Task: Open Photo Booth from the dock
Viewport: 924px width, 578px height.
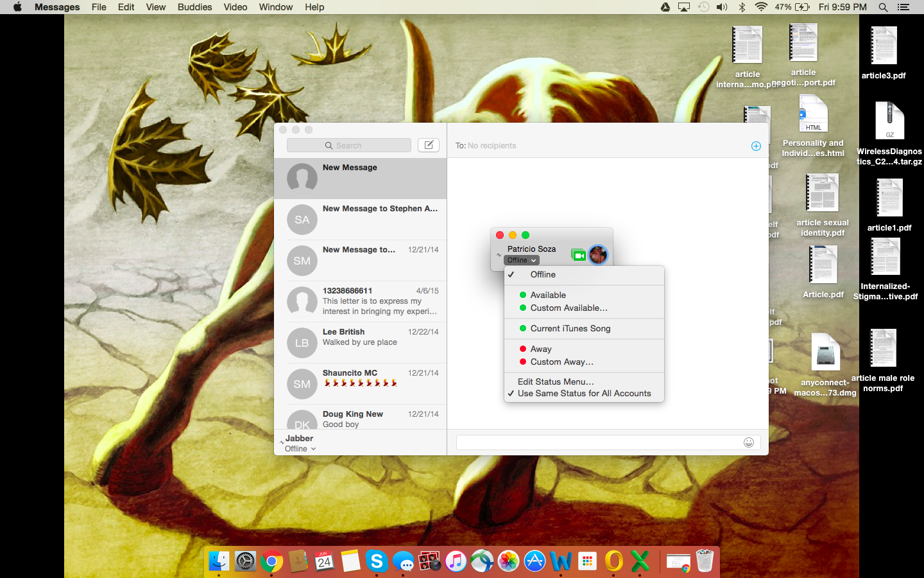Action: tap(429, 561)
